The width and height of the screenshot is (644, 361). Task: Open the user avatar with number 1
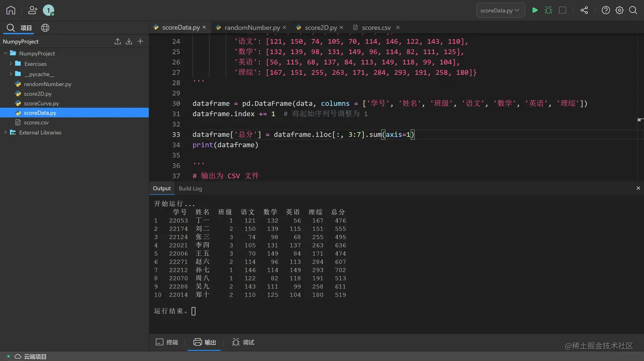point(49,10)
